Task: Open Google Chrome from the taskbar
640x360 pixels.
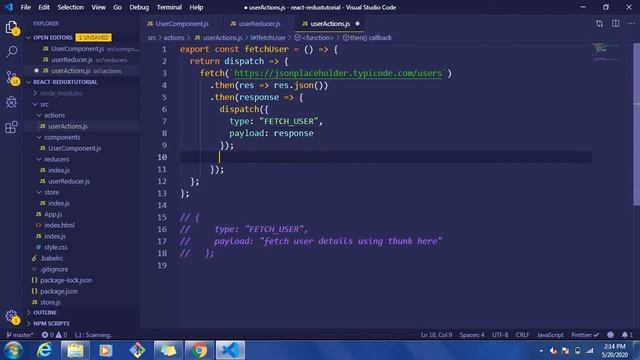Action: [200, 350]
